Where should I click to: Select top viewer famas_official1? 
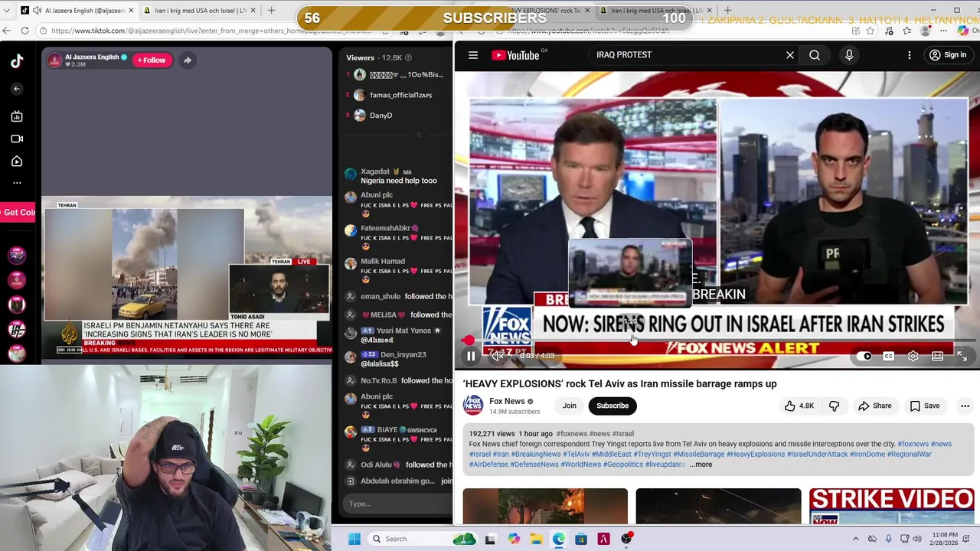click(400, 95)
